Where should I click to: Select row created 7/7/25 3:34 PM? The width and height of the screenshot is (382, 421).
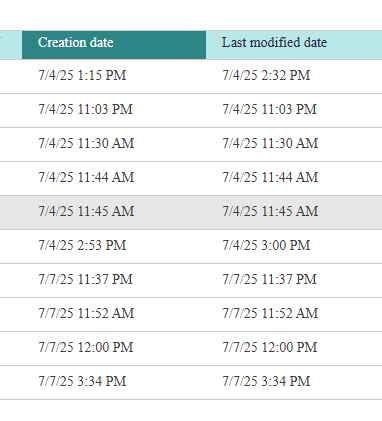pos(191,382)
